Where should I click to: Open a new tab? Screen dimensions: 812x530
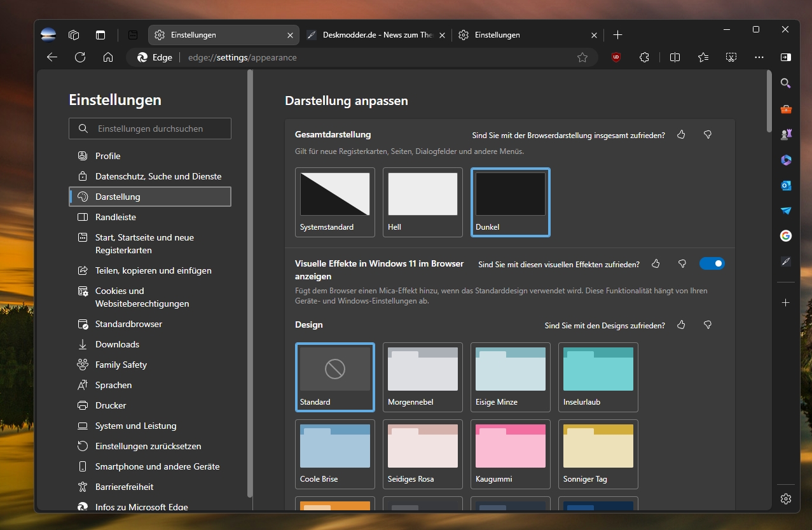[617, 35]
